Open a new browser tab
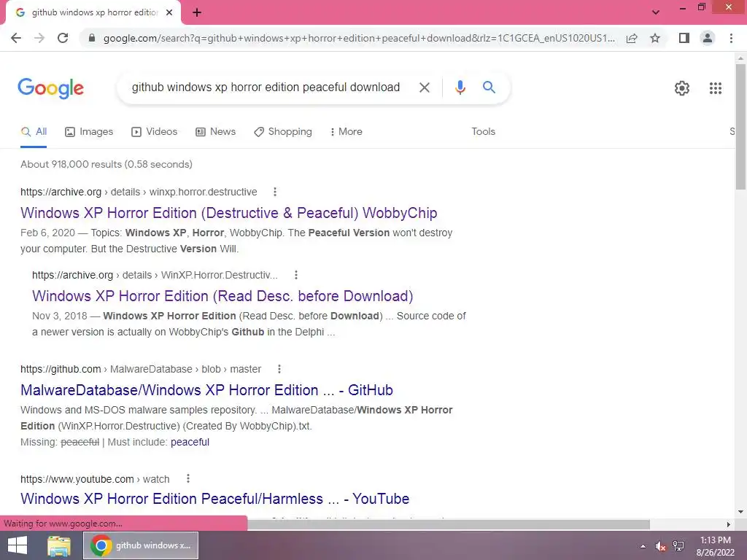The image size is (747, 560). pos(197,12)
